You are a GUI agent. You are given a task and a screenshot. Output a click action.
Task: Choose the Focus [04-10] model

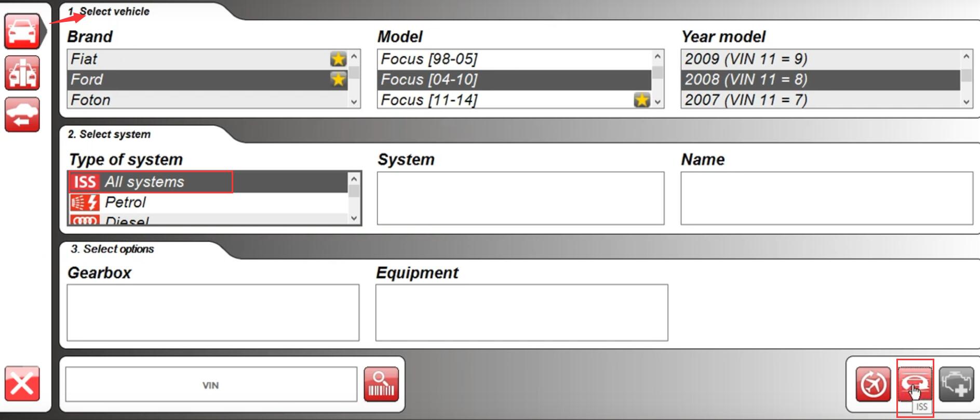[x=515, y=80]
